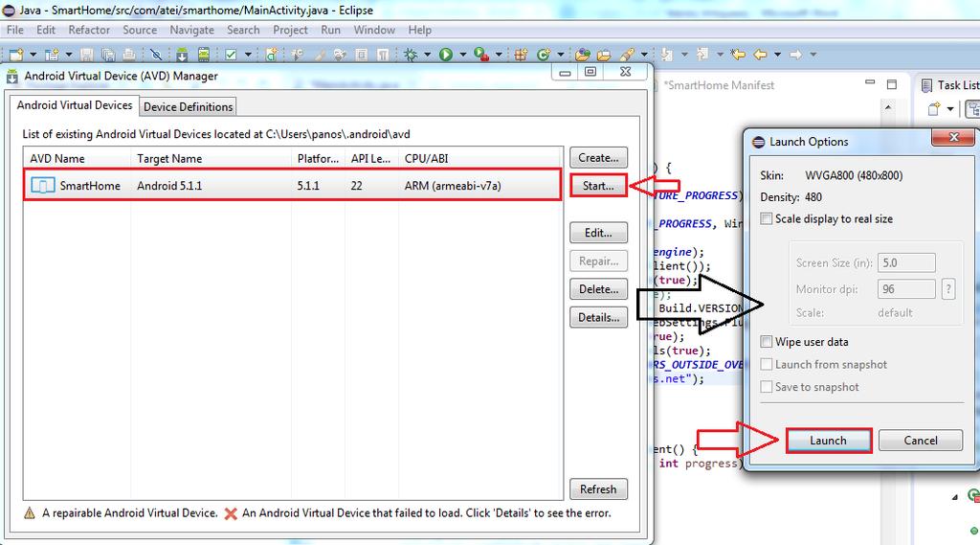Expand the Back history dropdown arrow
This screenshot has width=980, height=545.
pyautogui.click(x=777, y=55)
